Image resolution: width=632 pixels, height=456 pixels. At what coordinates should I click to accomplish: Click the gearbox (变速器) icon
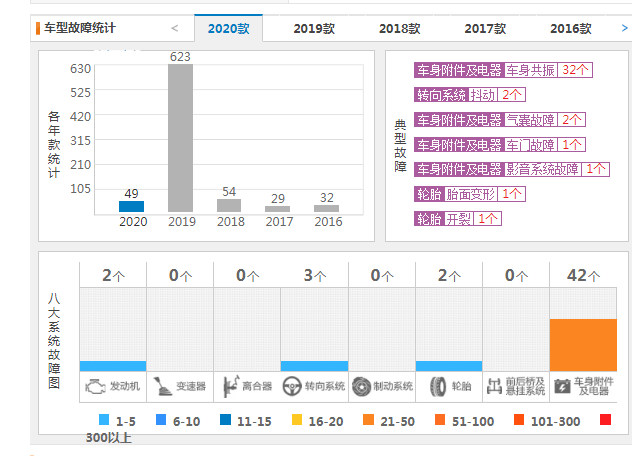[162, 386]
